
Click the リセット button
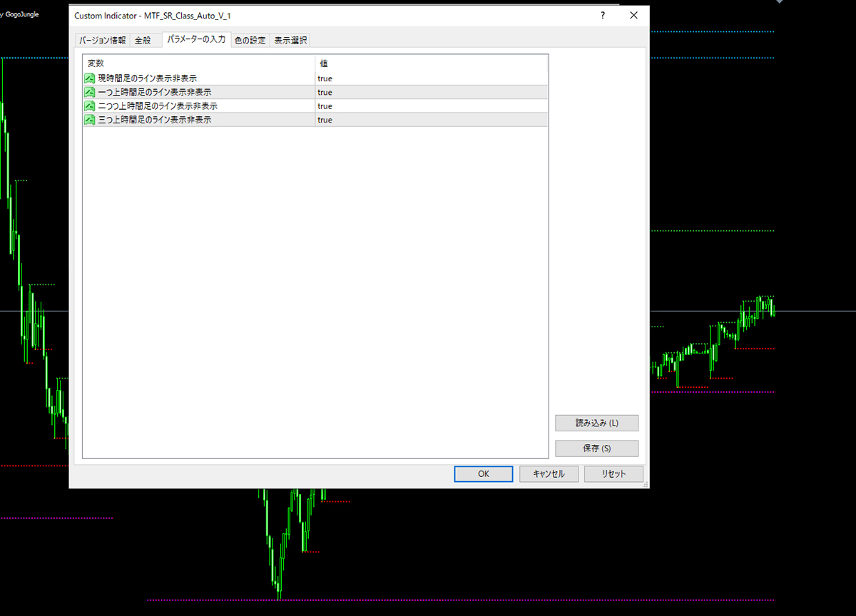[x=613, y=474]
